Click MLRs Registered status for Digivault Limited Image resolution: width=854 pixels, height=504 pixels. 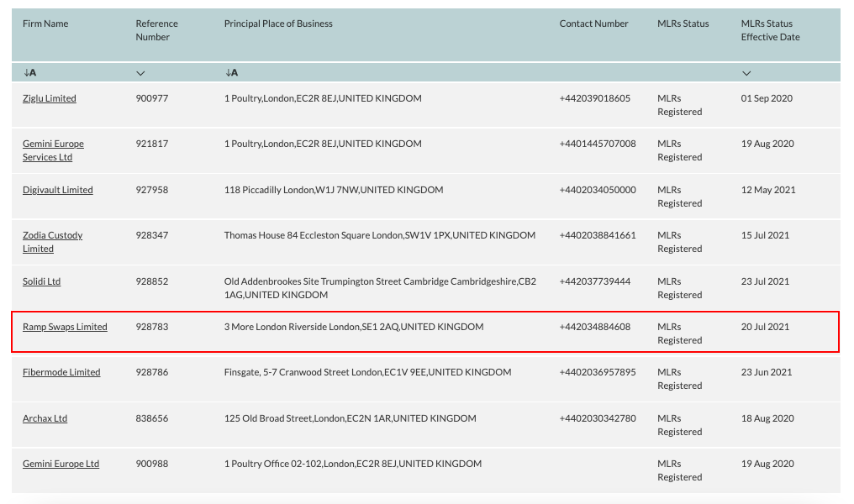point(680,197)
